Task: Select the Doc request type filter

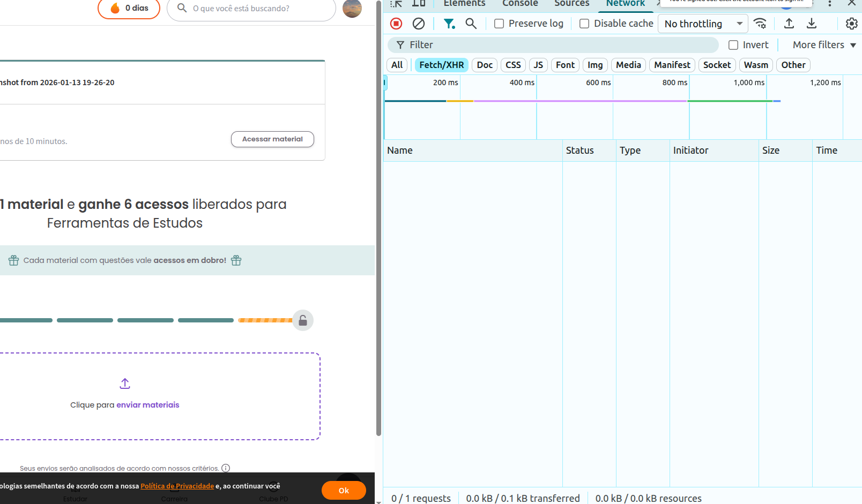Action: (485, 65)
